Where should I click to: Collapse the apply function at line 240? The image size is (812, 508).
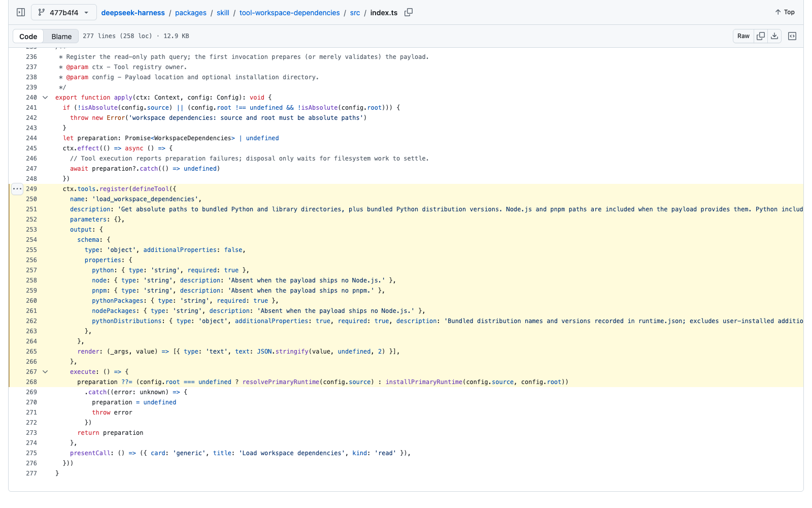45,98
